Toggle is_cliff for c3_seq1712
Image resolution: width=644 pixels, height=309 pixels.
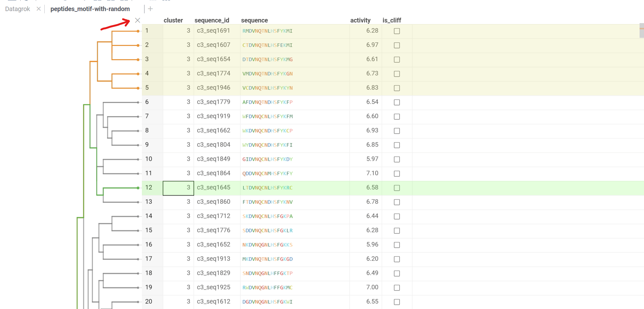pos(397,216)
